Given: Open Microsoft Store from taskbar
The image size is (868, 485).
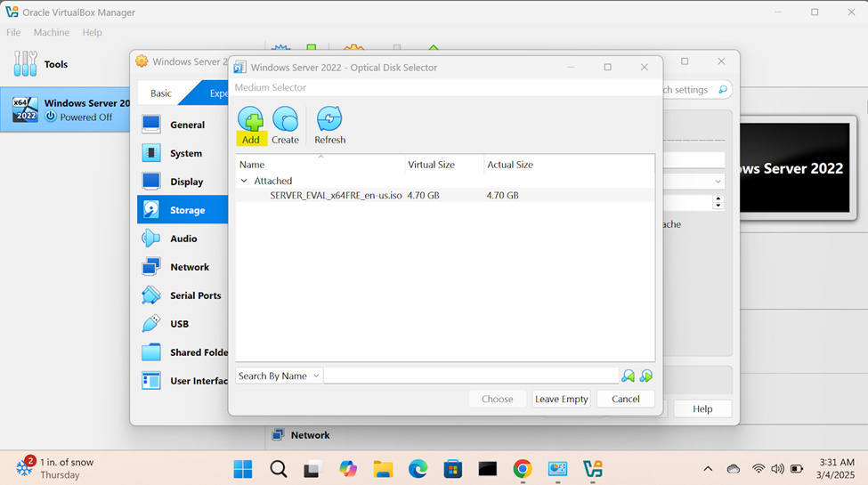Looking at the screenshot, I should (x=453, y=469).
